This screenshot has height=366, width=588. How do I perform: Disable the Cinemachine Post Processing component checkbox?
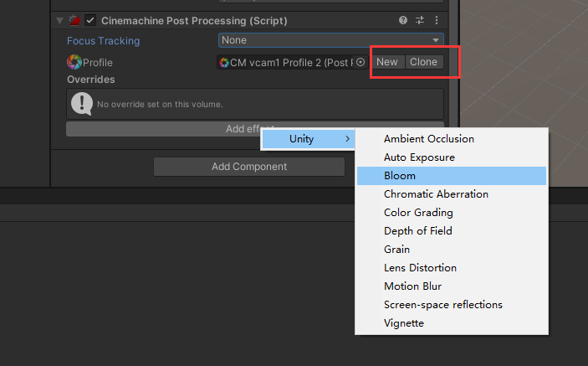coord(90,20)
